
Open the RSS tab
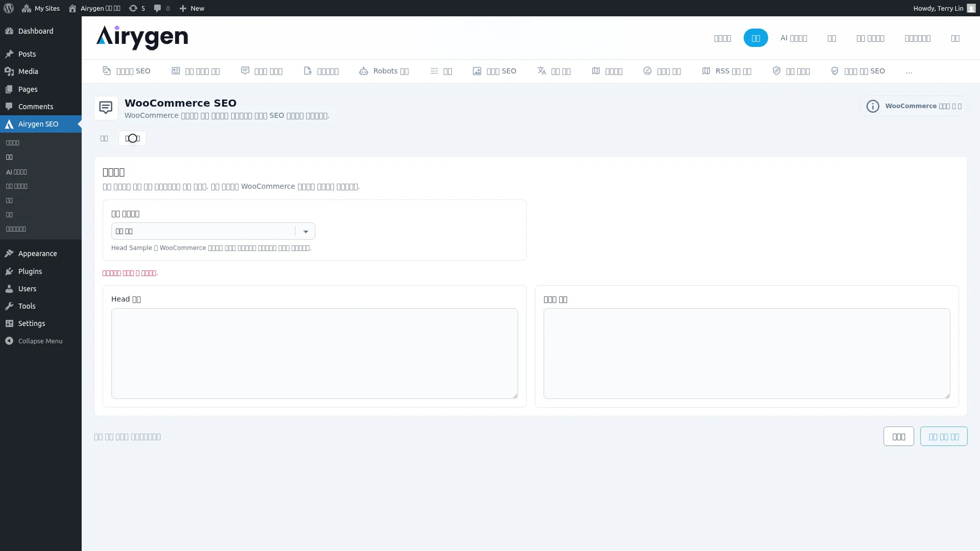tap(727, 71)
